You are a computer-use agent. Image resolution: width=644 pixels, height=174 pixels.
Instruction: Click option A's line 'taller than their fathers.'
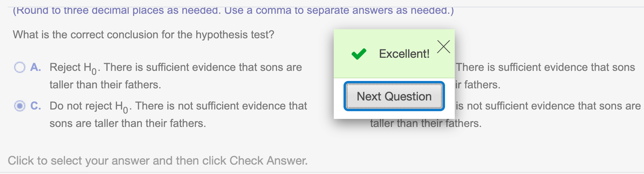[105, 85]
